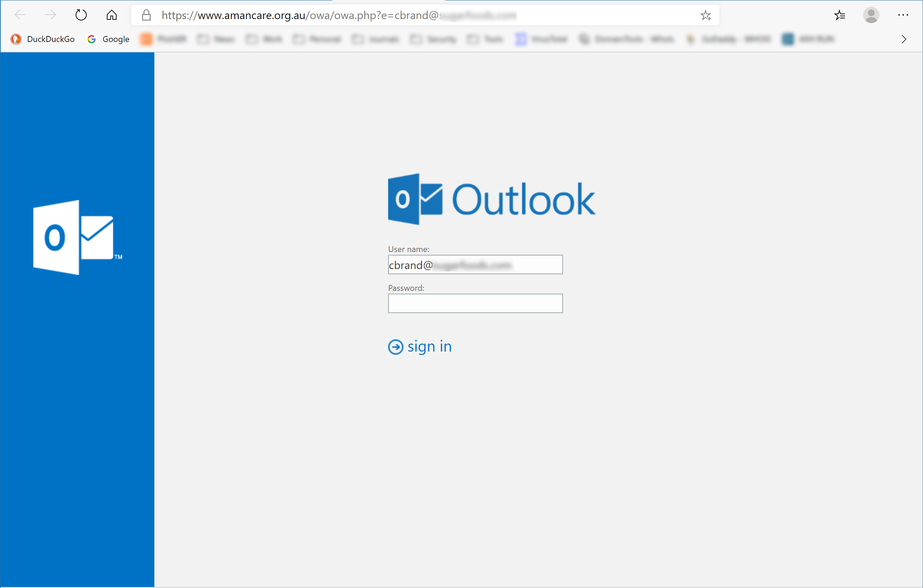The image size is (923, 588).
Task: Open the Settings and more ellipsis menu
Action: 903,15
